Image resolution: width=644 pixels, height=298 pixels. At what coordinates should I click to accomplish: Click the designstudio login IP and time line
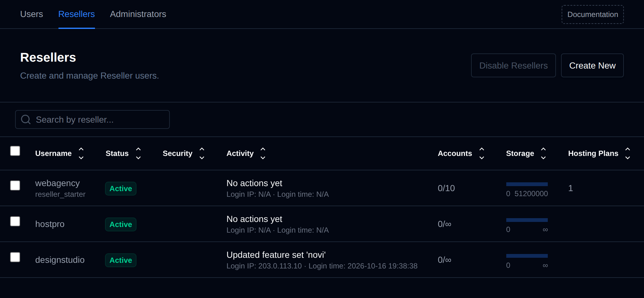(322, 266)
